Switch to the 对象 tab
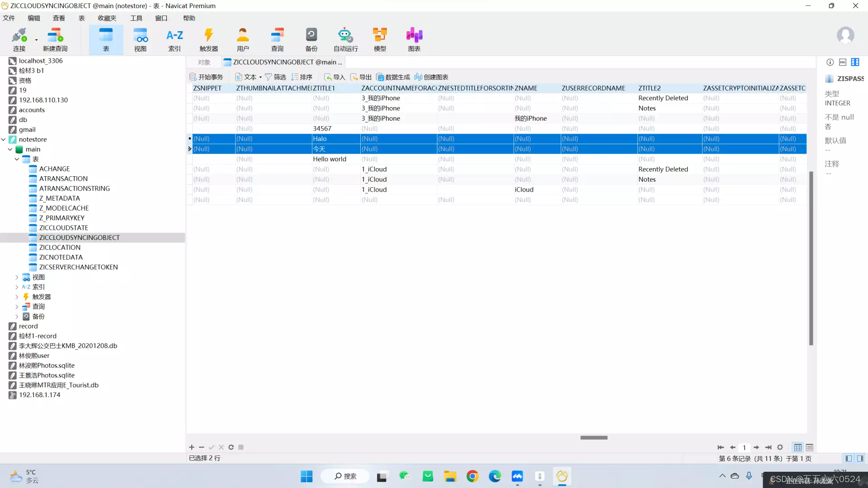 [204, 62]
